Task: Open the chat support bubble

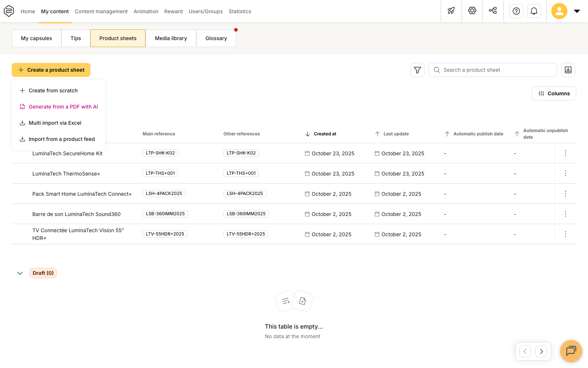Action: (571, 351)
